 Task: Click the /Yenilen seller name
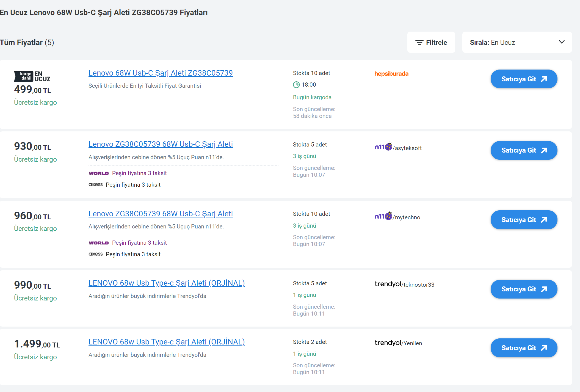coord(412,343)
